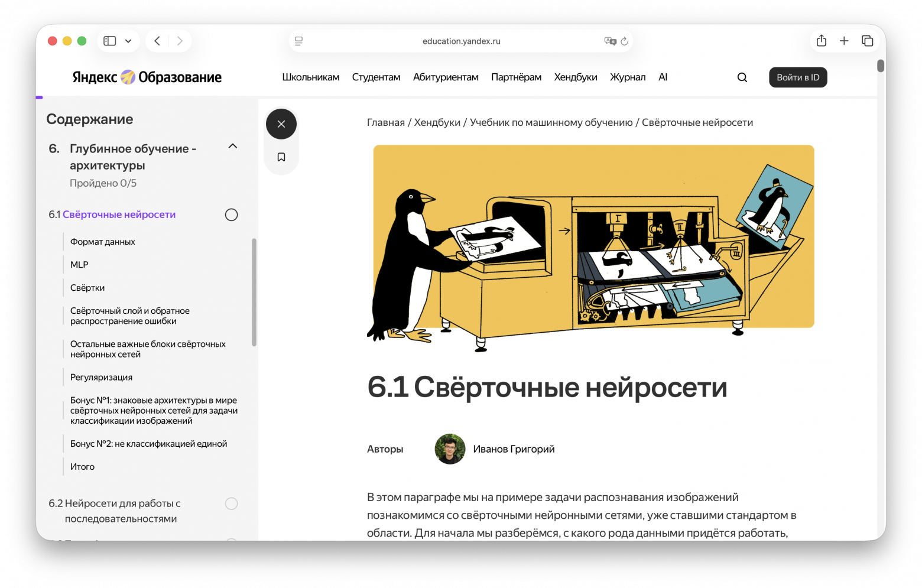The width and height of the screenshot is (922, 588).
Task: Click the Yandex Education logo
Action: pos(147,77)
